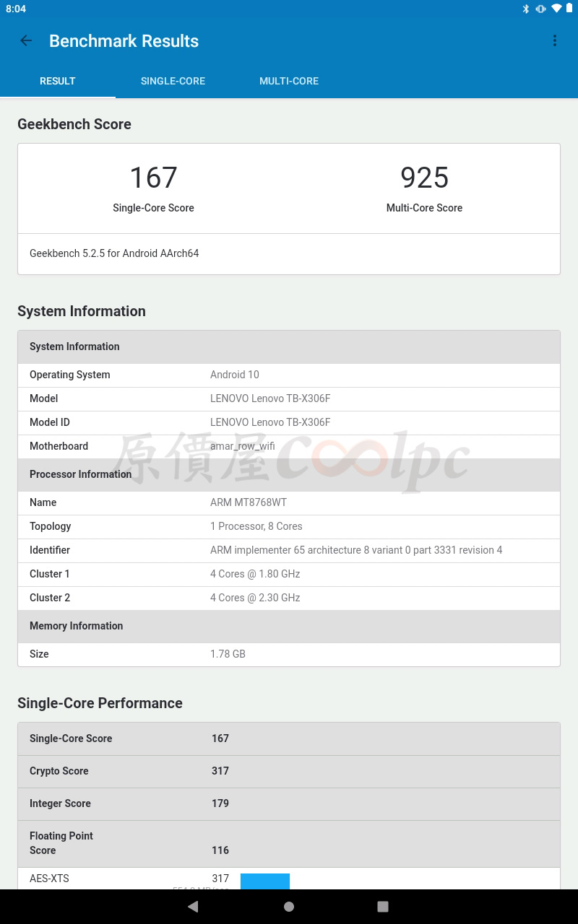Tap the Model row LENOVO TB-X306F
This screenshot has width=578, height=924.
[x=289, y=398]
